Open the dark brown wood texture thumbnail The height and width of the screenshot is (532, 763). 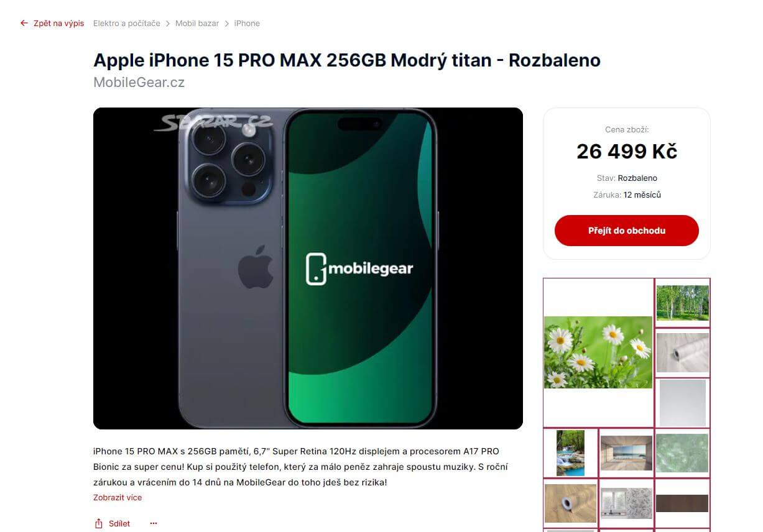(682, 503)
